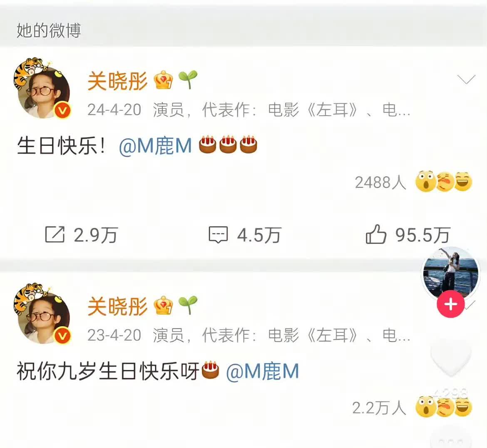Tap the crown membership badge on first post

163,80
